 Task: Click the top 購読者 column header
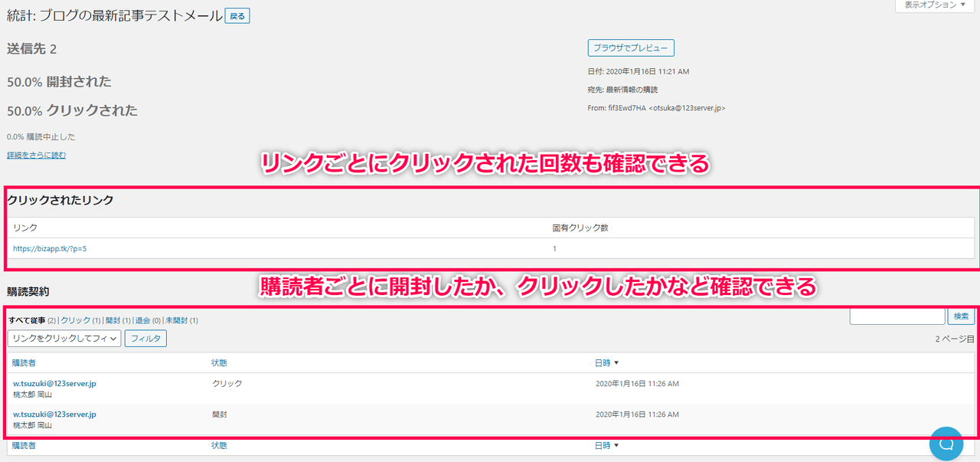click(x=24, y=363)
